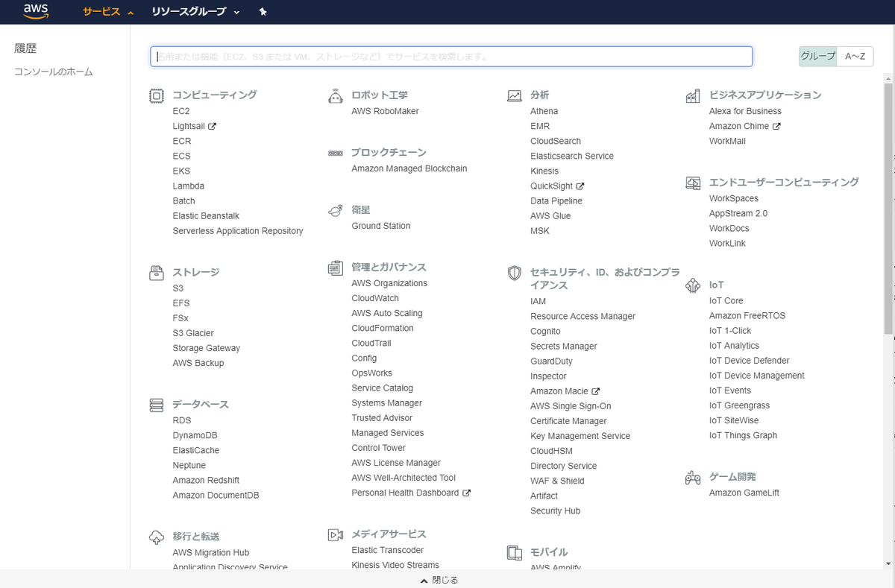
Task: Click the pin shortcut icon in header
Action: pos(263,12)
